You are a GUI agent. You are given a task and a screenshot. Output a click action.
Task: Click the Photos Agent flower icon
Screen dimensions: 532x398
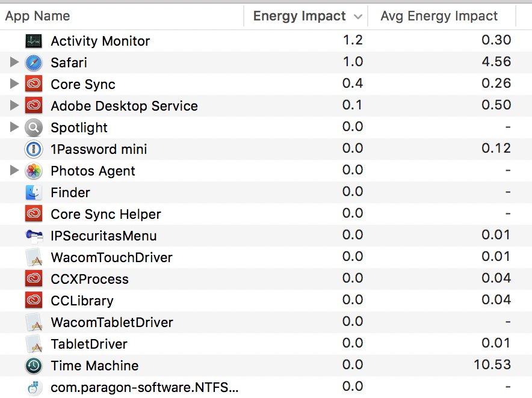(34, 171)
